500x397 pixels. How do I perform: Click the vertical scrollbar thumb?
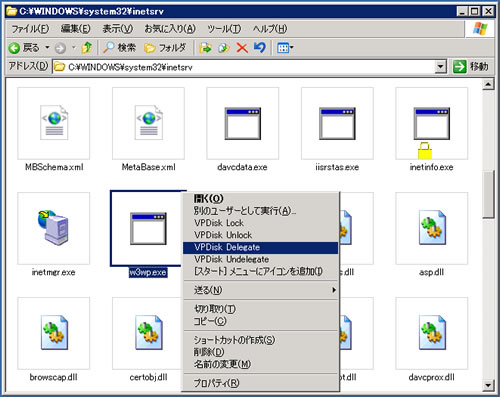tap(488, 195)
